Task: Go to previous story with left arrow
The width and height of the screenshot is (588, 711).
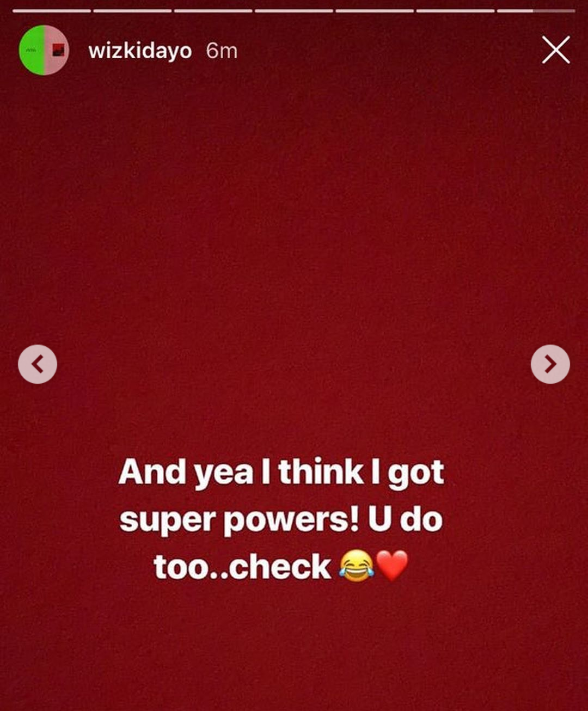Action: pyautogui.click(x=38, y=364)
